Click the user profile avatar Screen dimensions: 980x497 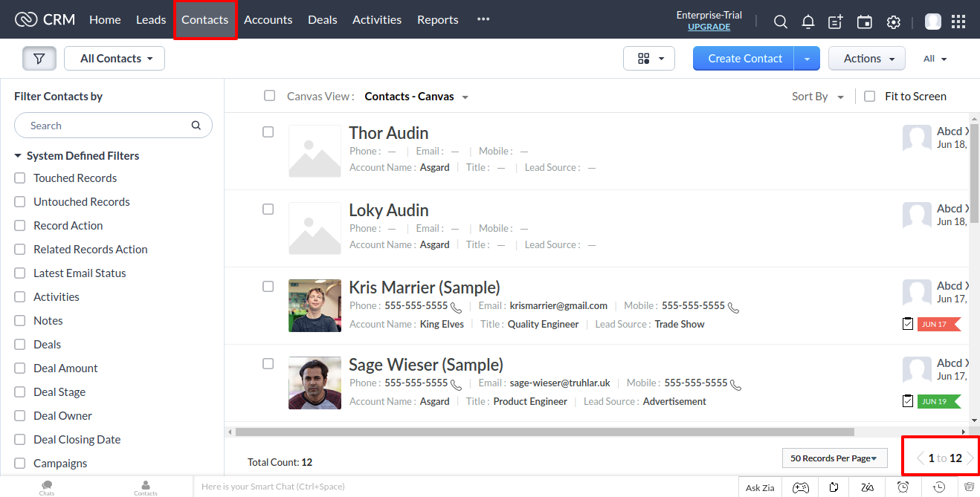click(932, 22)
